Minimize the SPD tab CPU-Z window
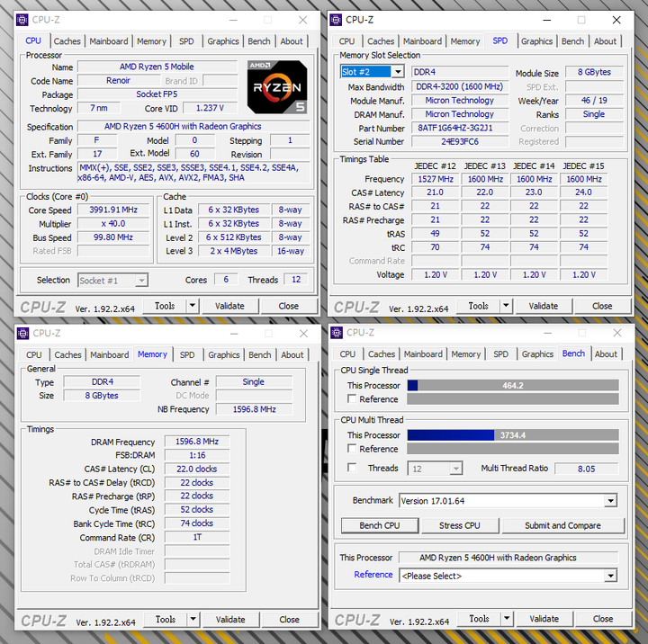 tap(547, 20)
